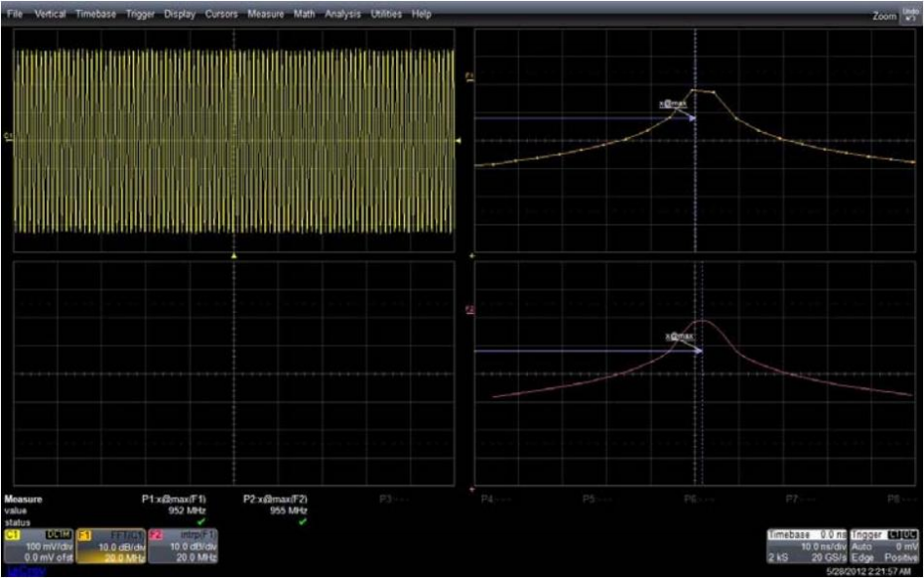Open the Timebase descriptor box
Viewport: 924px width, 578px height.
[806, 545]
